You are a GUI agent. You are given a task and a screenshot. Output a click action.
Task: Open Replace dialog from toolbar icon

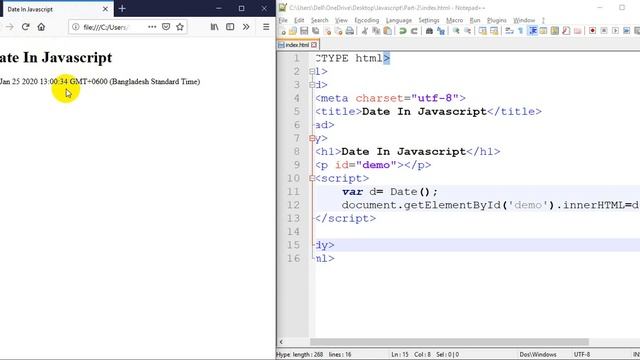tap(441, 31)
